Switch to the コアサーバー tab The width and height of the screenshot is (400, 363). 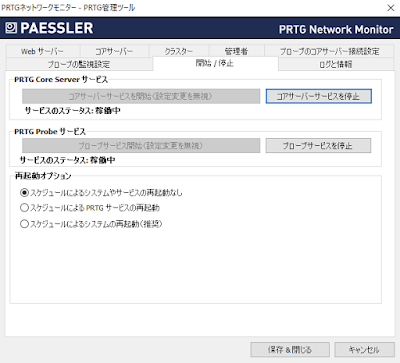pos(114,51)
